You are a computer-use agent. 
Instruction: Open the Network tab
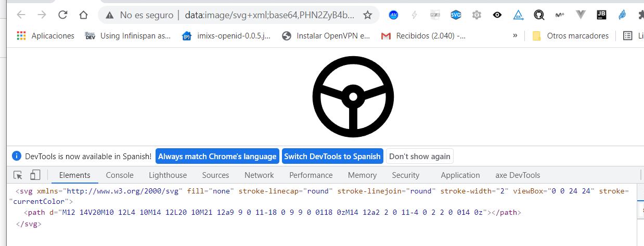[259, 175]
